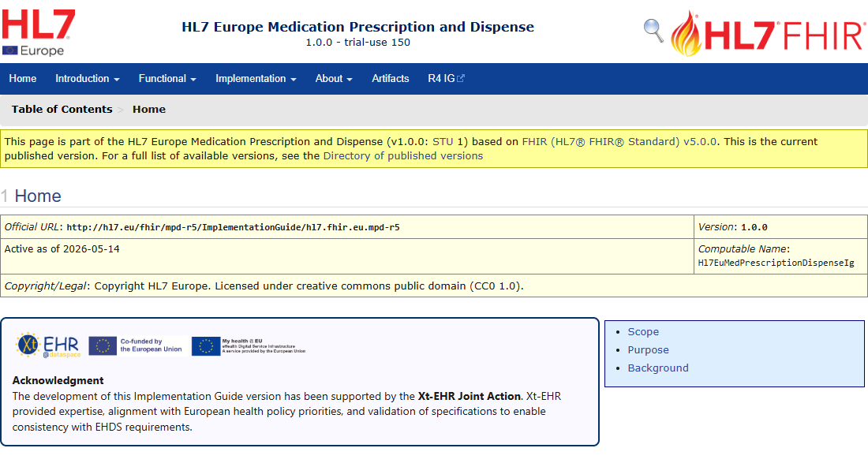Click the HL7 FHIR flame logo

769,33
